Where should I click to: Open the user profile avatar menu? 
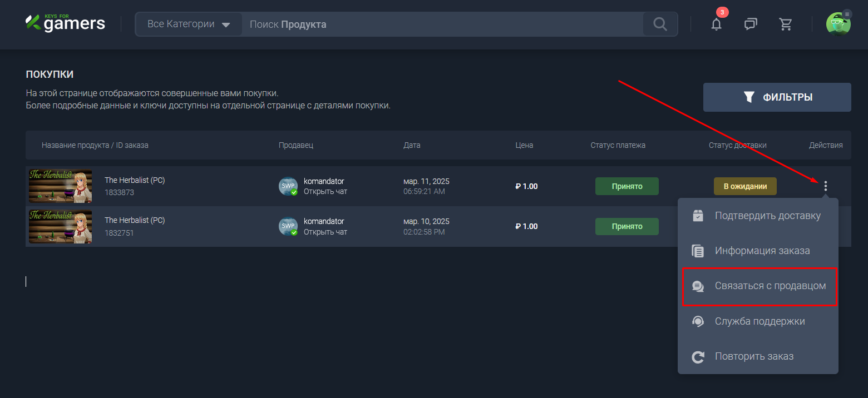[838, 24]
